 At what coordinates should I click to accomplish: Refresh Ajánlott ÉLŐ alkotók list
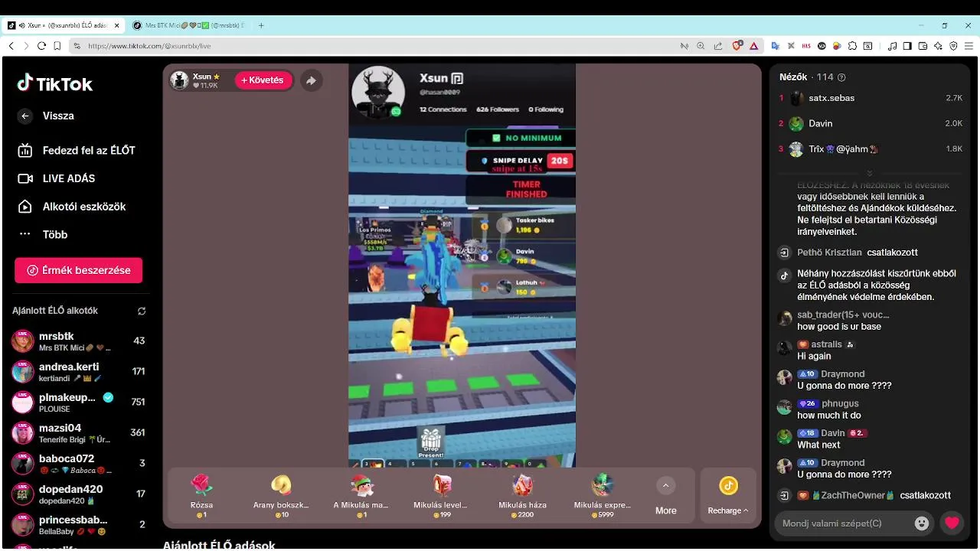[142, 311]
